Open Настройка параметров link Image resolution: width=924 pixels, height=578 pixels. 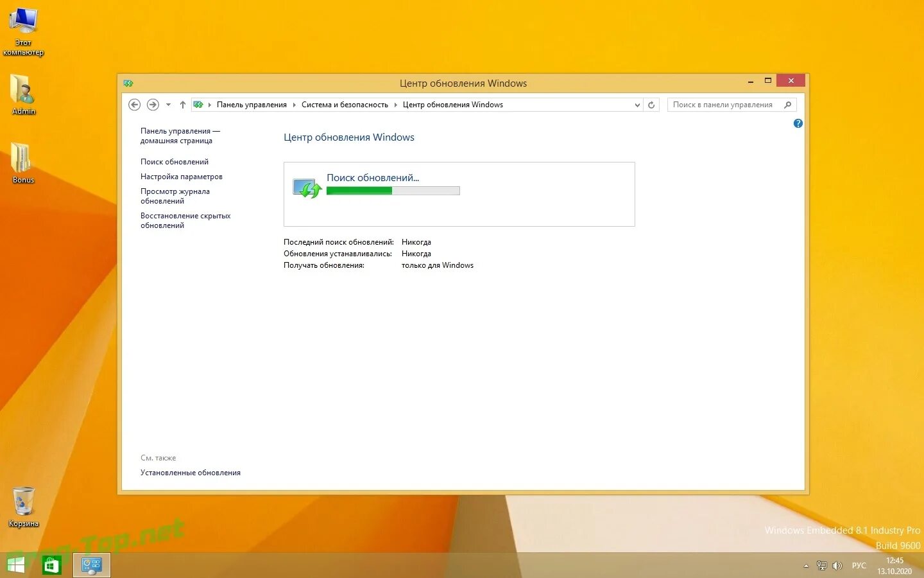click(x=182, y=177)
